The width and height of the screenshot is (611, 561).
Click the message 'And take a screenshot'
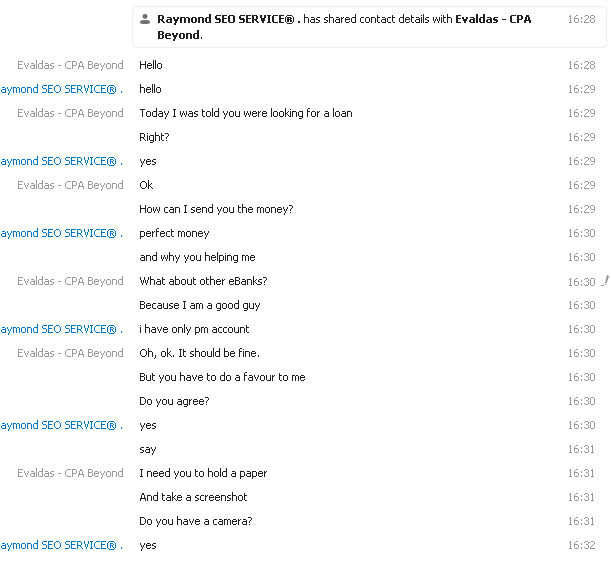pos(193,497)
